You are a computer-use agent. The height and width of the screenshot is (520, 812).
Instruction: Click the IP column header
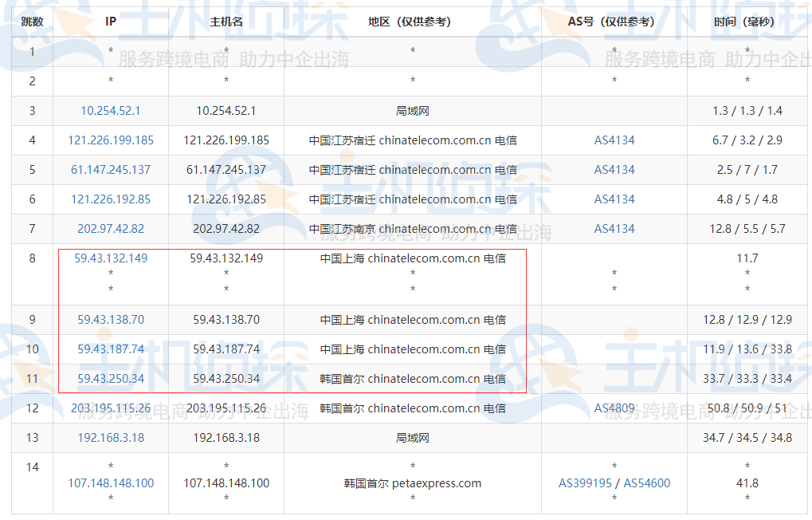pyautogui.click(x=110, y=22)
